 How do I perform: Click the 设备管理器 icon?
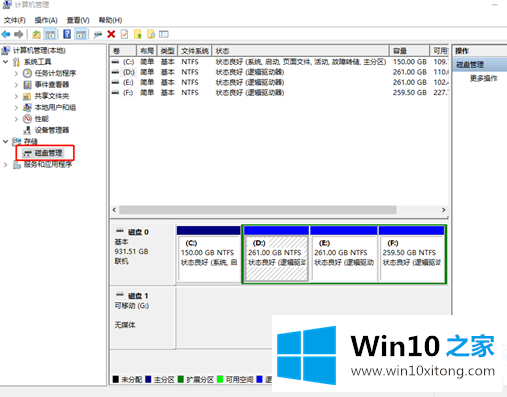click(x=27, y=130)
